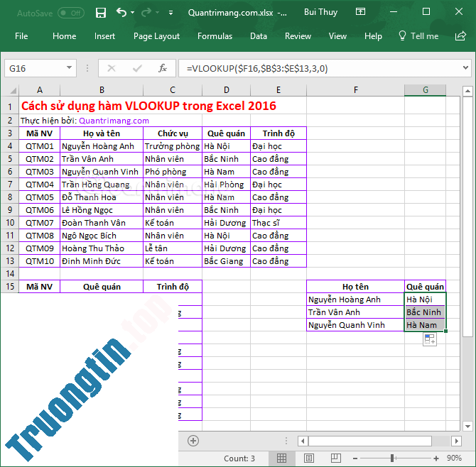Screen dimensions: 476x467
Task: Open Ribbon Display Options icon
Action: click(360, 12)
